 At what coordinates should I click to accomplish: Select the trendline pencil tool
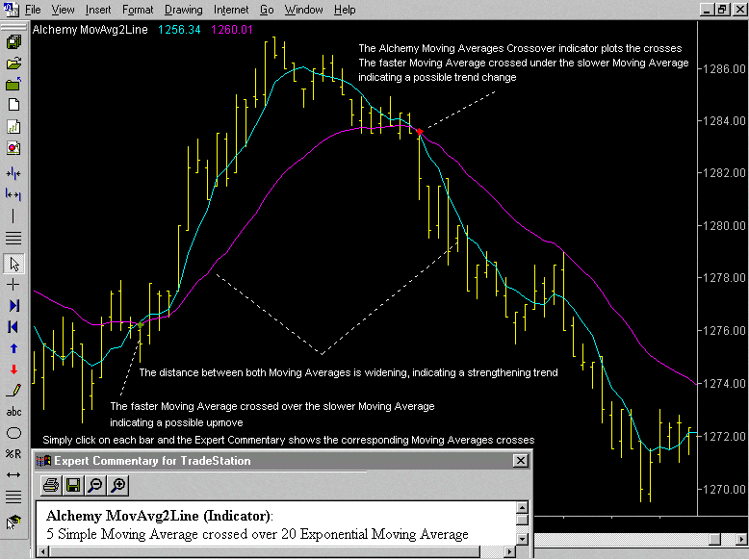point(13,391)
